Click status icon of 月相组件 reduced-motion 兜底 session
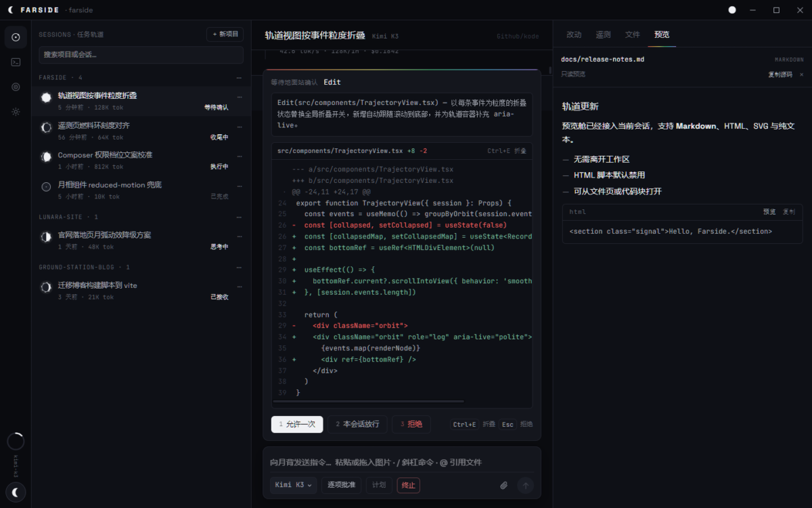This screenshot has width=812, height=508. pyautogui.click(x=46, y=186)
